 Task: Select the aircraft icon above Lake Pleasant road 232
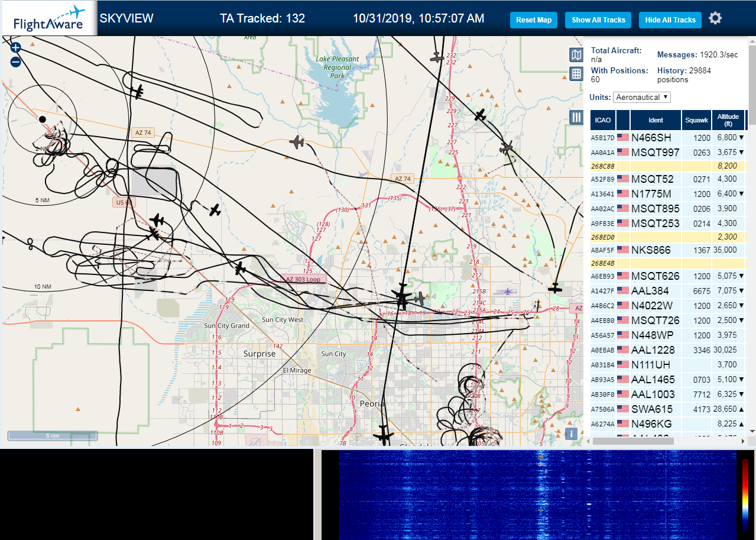(x=437, y=57)
